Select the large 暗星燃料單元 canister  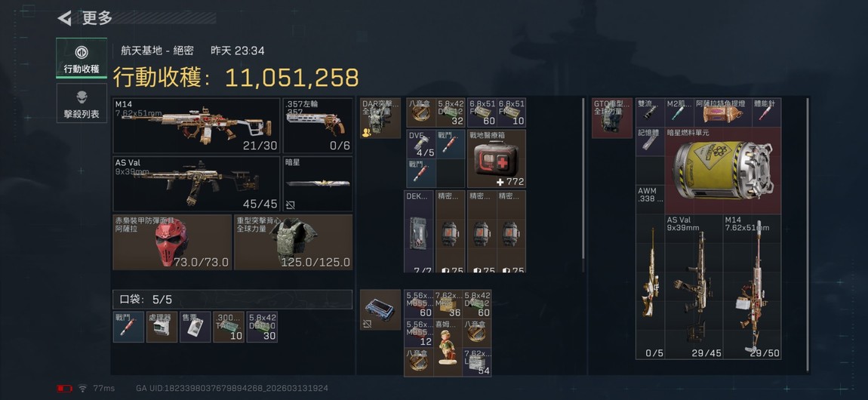(x=723, y=171)
